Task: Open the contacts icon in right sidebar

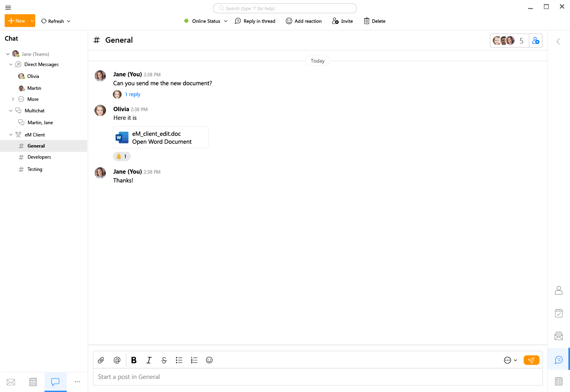Action: 559,290
